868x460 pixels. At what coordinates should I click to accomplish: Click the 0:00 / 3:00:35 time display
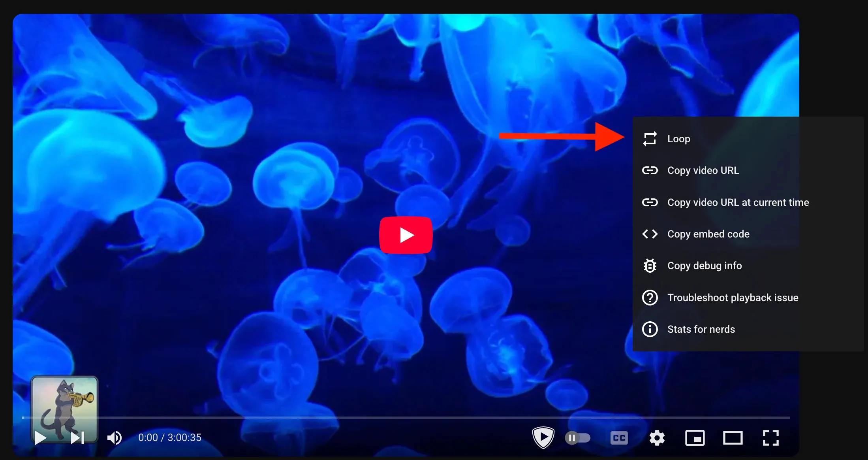tap(170, 437)
